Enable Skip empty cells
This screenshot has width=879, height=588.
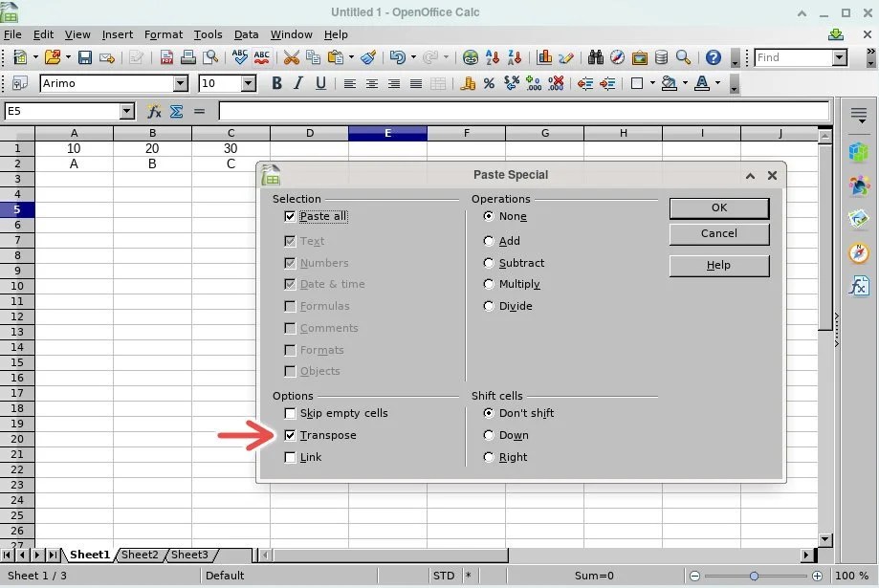(290, 413)
